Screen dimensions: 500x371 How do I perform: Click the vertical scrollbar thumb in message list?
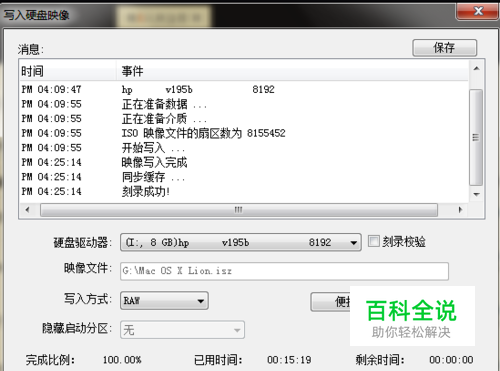click(476, 137)
